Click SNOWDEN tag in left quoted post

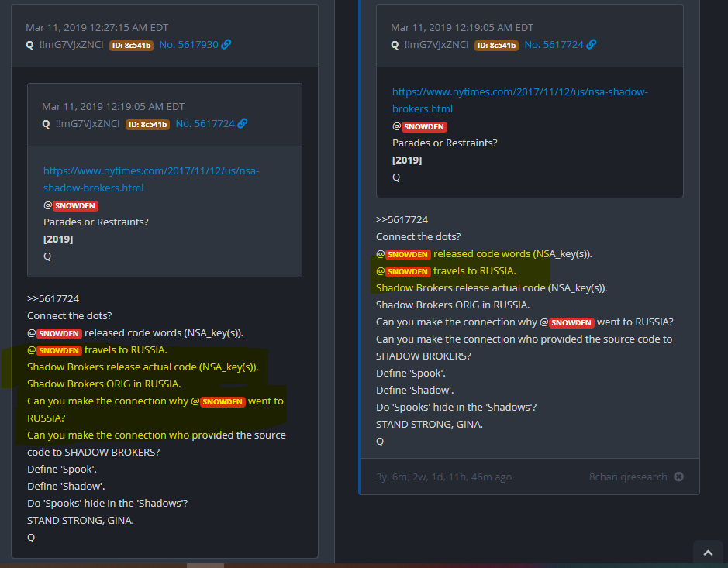[x=74, y=205]
